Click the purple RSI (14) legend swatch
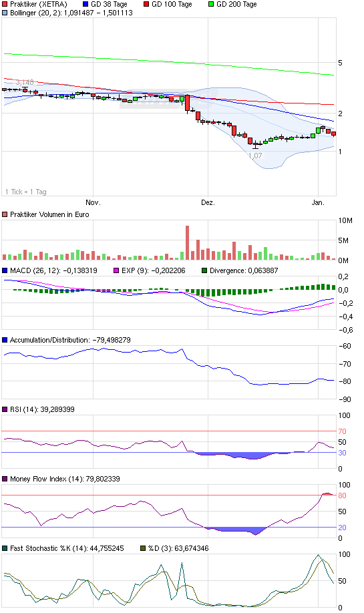This screenshot has width=364, height=613. point(5,409)
